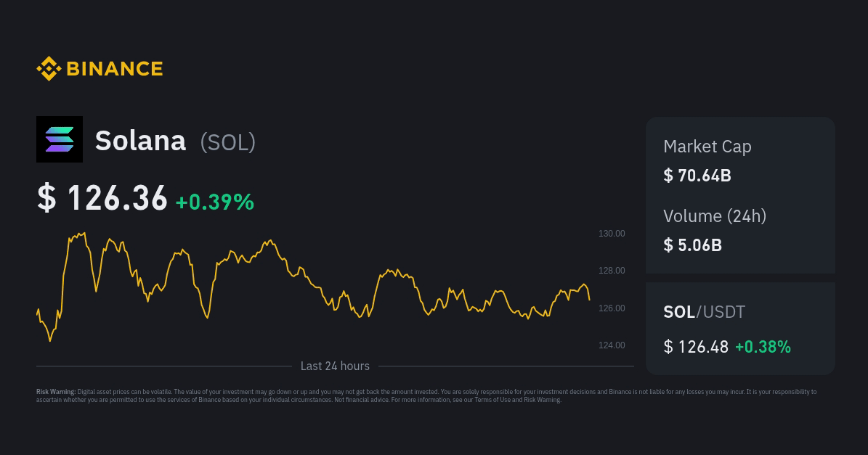868x455 pixels.
Task: Click the $ 126.48 pair price
Action: click(x=696, y=347)
